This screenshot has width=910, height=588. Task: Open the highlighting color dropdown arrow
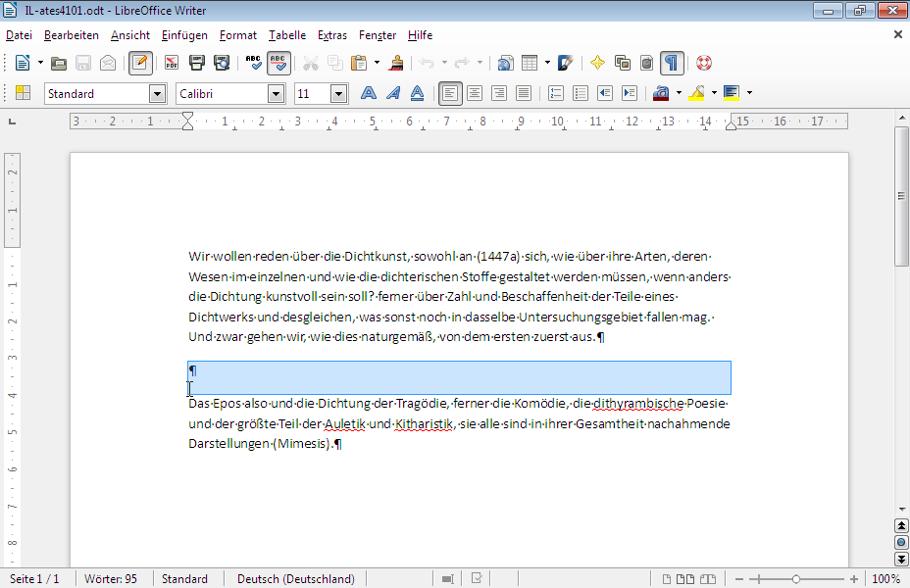coord(714,93)
